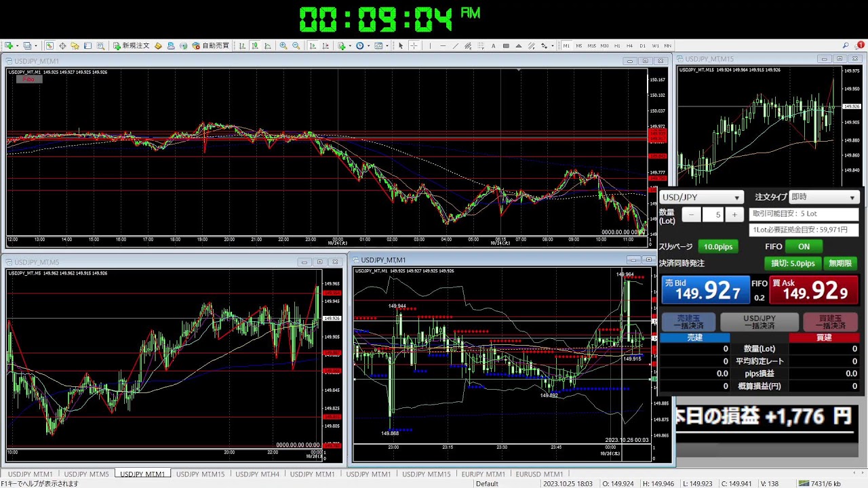Screen dimensions: 868x488
Task: Toggle the FIFO ON switch
Action: point(804,247)
